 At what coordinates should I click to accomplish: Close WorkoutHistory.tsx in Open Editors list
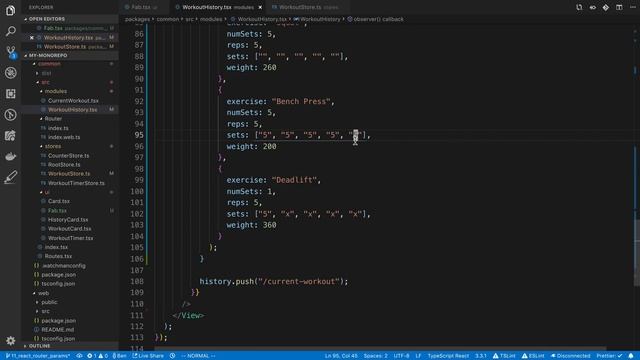click(x=32, y=38)
